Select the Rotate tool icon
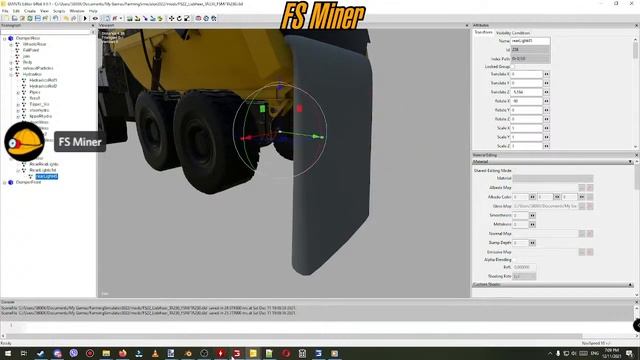 click(179, 18)
